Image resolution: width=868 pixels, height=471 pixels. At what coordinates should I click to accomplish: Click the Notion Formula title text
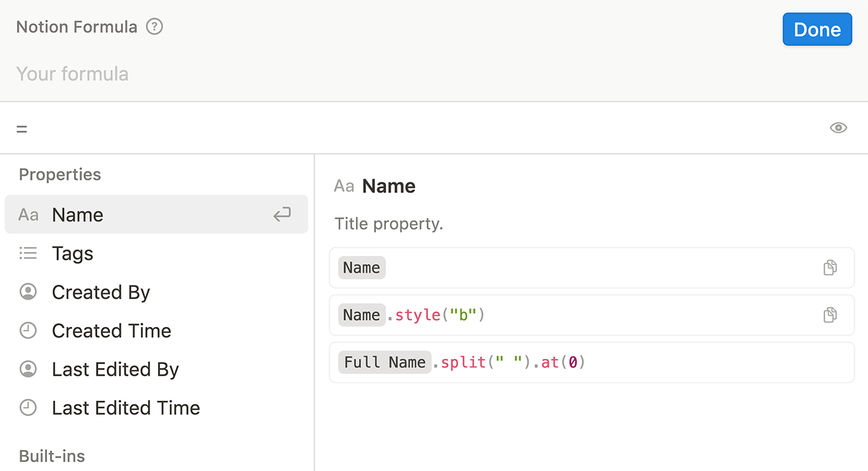[x=76, y=27]
